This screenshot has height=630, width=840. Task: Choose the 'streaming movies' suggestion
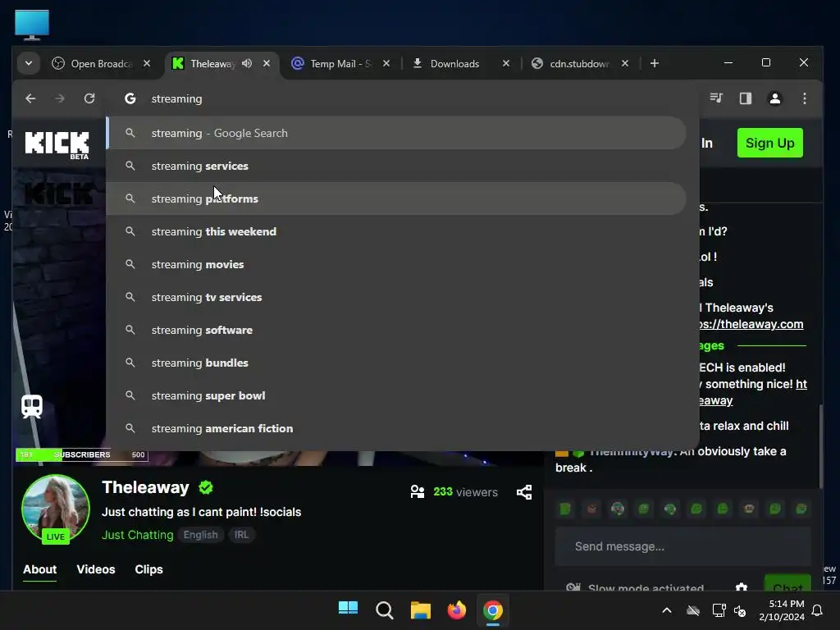(396, 264)
